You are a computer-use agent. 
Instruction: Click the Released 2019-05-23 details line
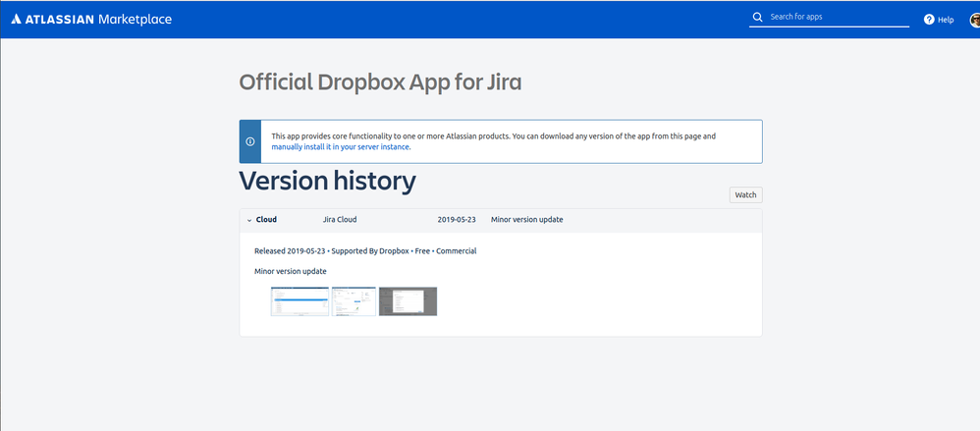365,251
